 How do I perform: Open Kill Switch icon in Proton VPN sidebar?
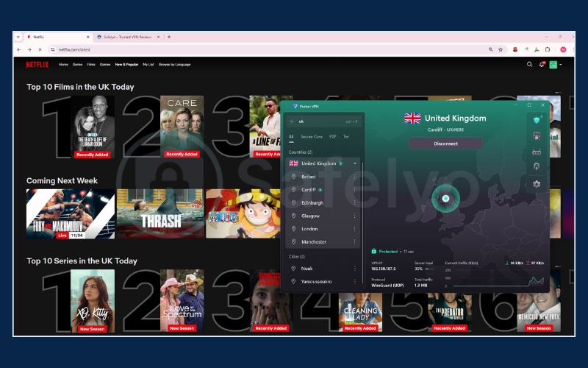(x=537, y=136)
